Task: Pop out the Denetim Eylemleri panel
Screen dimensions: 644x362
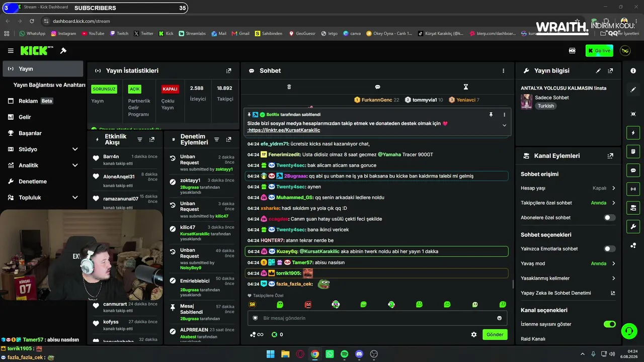Action: coord(229,139)
